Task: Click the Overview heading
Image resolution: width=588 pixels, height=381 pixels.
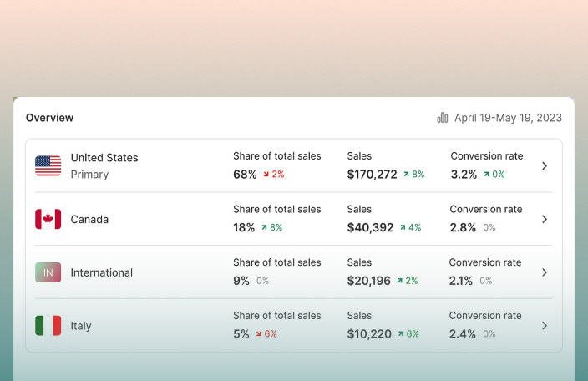Action: [x=49, y=118]
